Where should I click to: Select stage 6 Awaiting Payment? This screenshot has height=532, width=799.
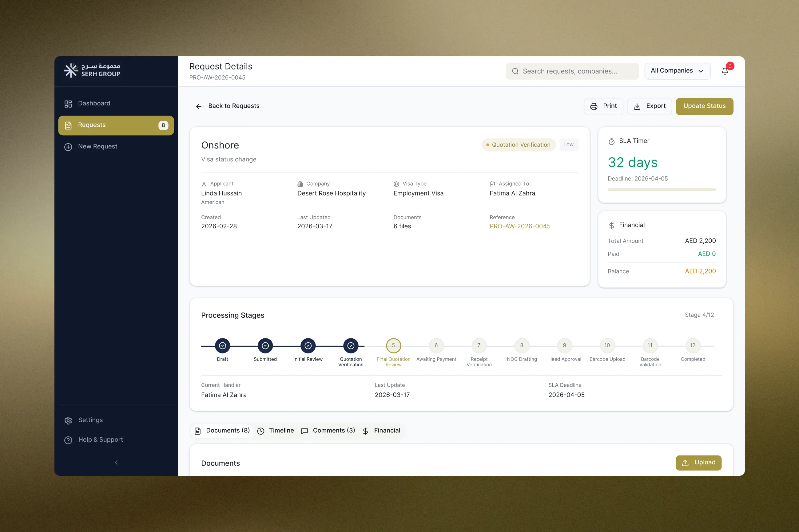point(436,346)
